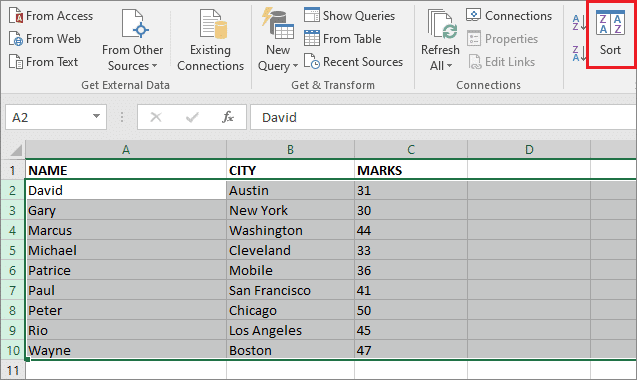This screenshot has height=380, width=637.
Task: Click the Enter checkmark in formula bar
Action: point(192,117)
